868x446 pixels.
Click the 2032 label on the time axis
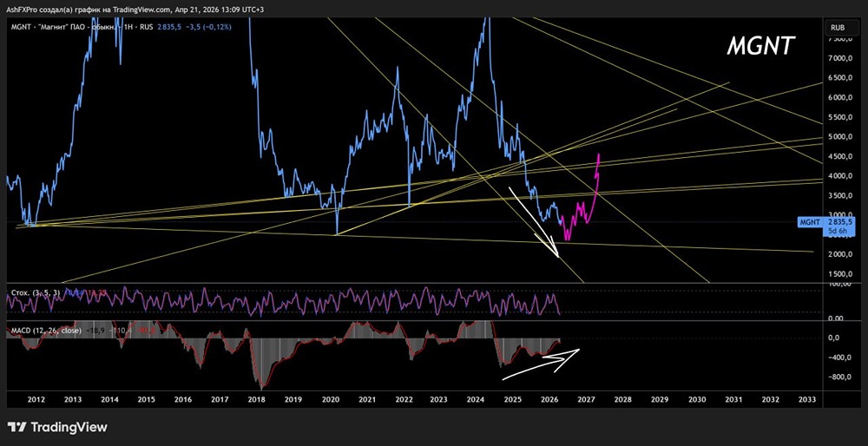tap(771, 399)
